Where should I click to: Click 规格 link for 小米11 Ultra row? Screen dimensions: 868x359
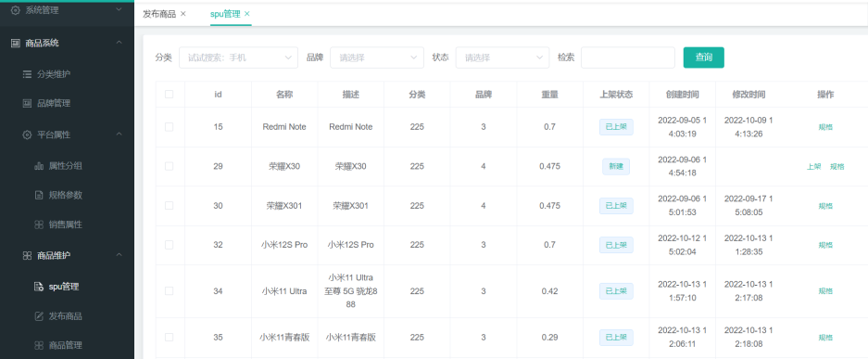tap(825, 291)
